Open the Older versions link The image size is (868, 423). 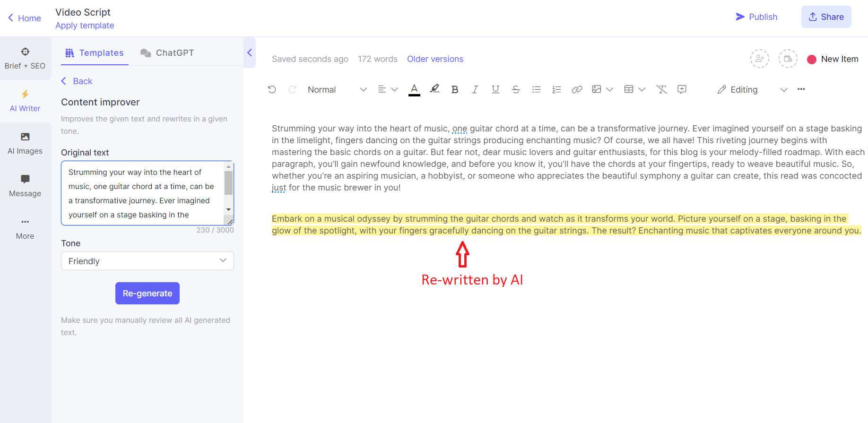point(435,59)
